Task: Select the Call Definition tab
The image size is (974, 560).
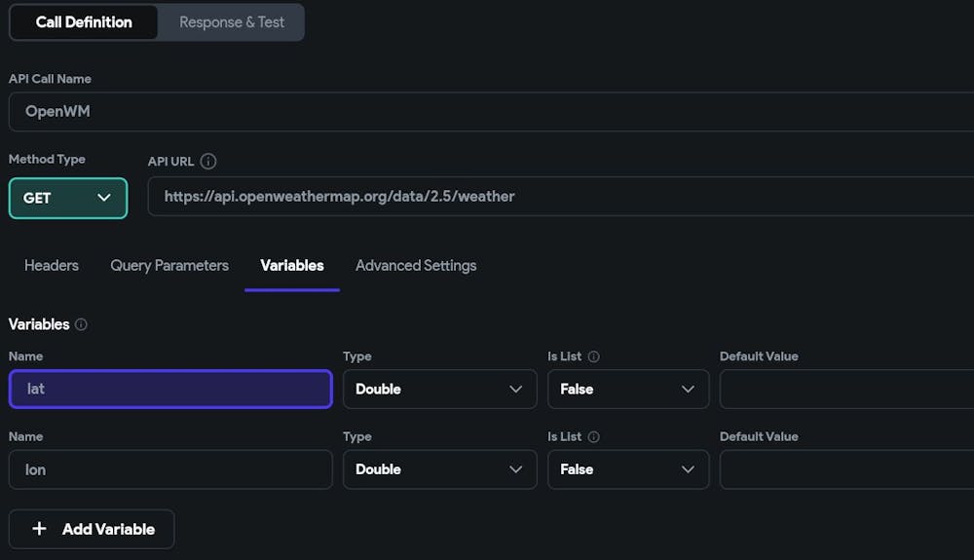Action: (x=83, y=21)
